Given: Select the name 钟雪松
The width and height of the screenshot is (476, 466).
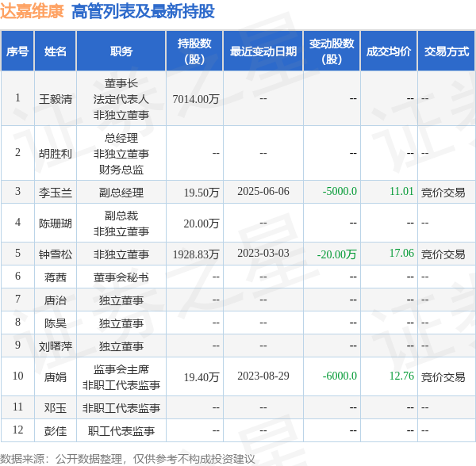Looking at the screenshot, I should click(56, 254).
